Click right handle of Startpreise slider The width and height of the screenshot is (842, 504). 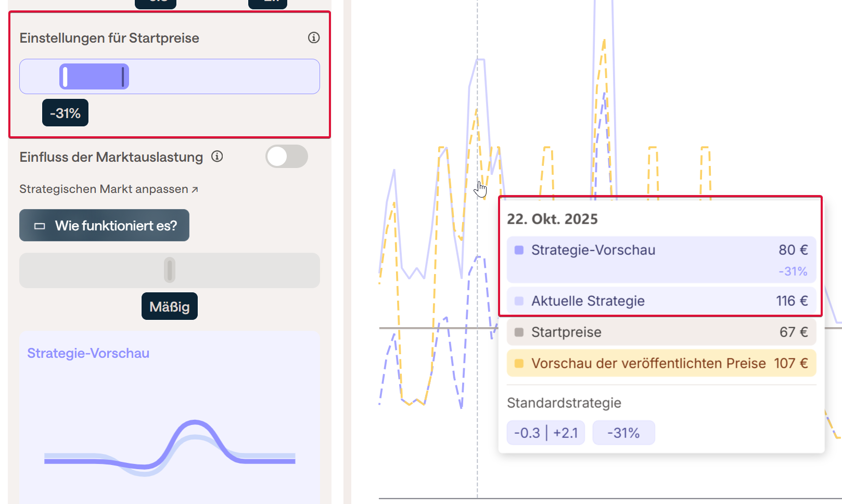(123, 77)
